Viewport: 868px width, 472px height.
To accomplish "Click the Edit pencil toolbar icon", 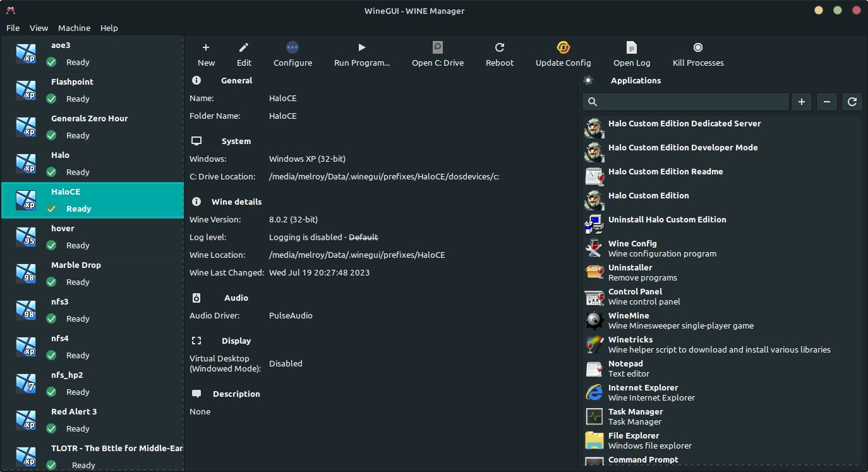I will pos(244,47).
